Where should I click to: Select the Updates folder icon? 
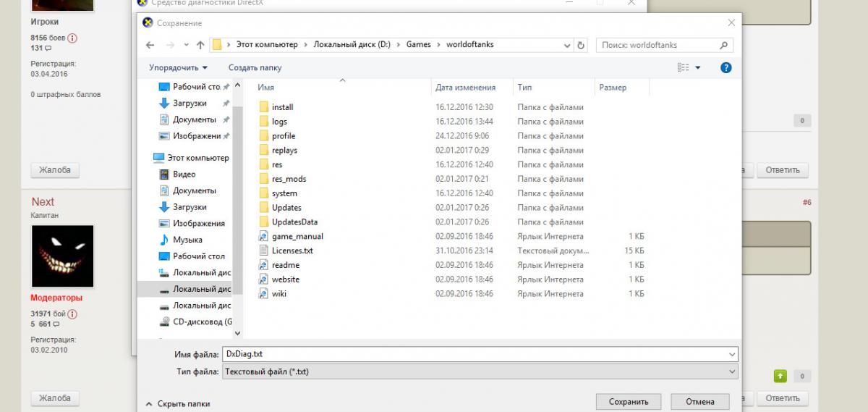click(x=263, y=208)
